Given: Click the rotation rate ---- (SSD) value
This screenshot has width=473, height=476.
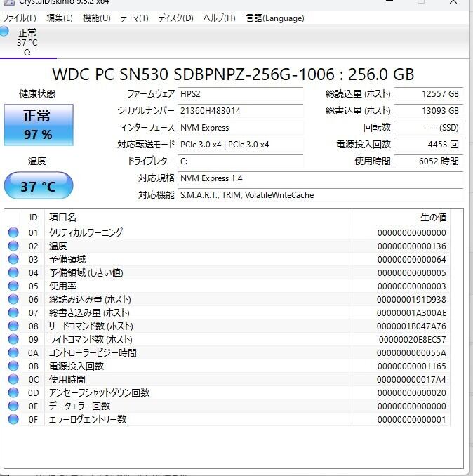Looking at the screenshot, I should tap(428, 128).
